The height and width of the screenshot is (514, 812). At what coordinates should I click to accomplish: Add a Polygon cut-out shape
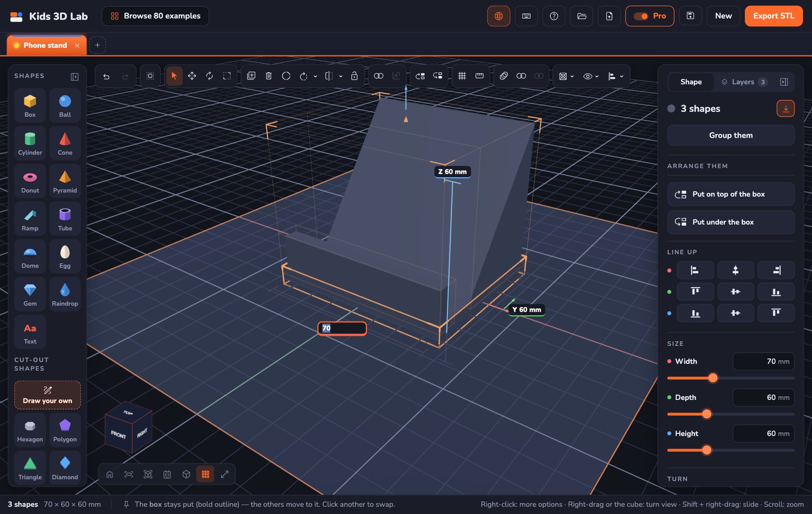click(x=65, y=430)
